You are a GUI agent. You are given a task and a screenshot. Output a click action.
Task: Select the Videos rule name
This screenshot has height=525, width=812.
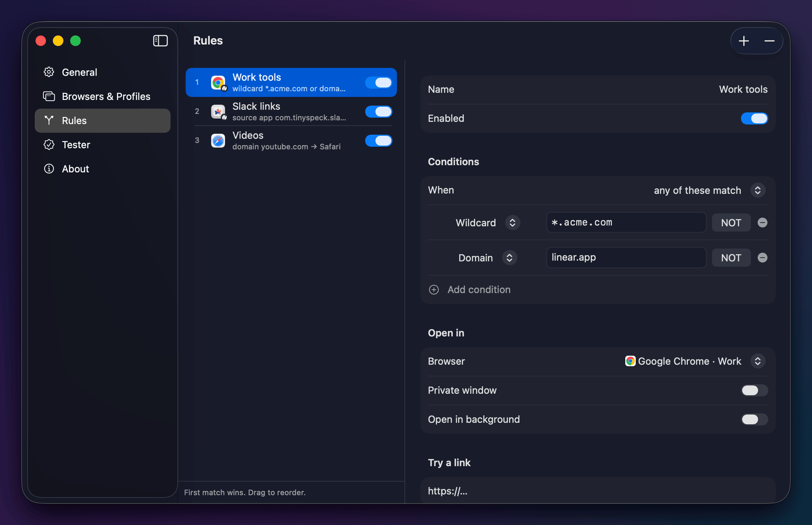[248, 135]
